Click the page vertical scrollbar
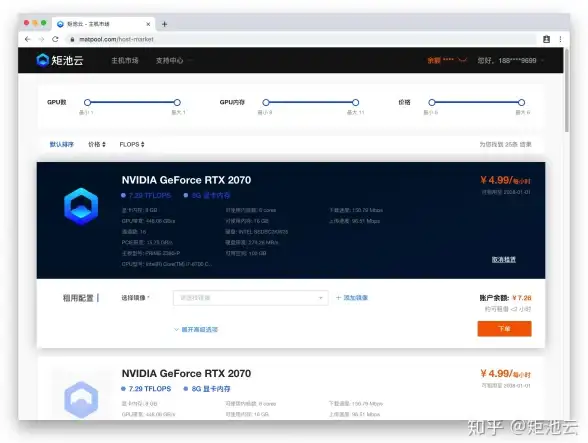This screenshot has width=588, height=443. tap(566, 90)
